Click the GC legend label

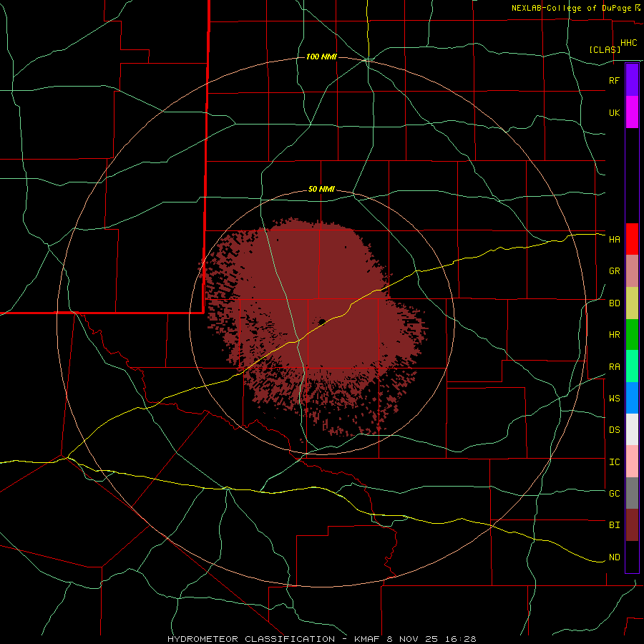coord(614,494)
